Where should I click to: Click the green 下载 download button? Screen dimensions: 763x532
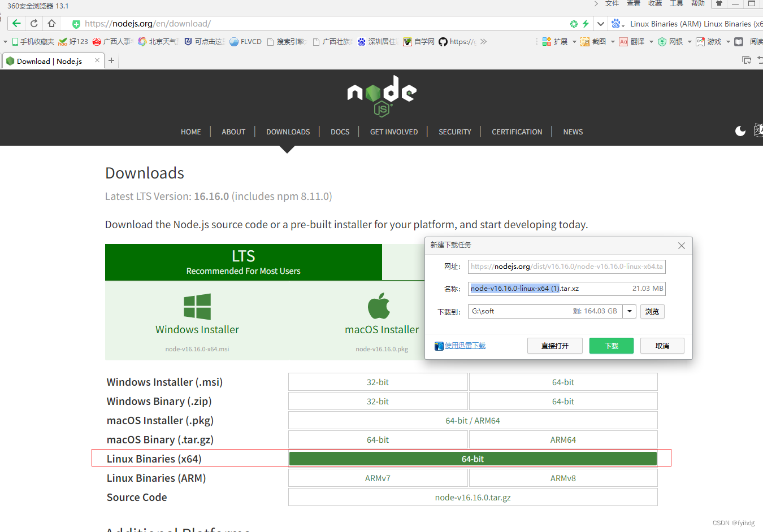click(612, 346)
